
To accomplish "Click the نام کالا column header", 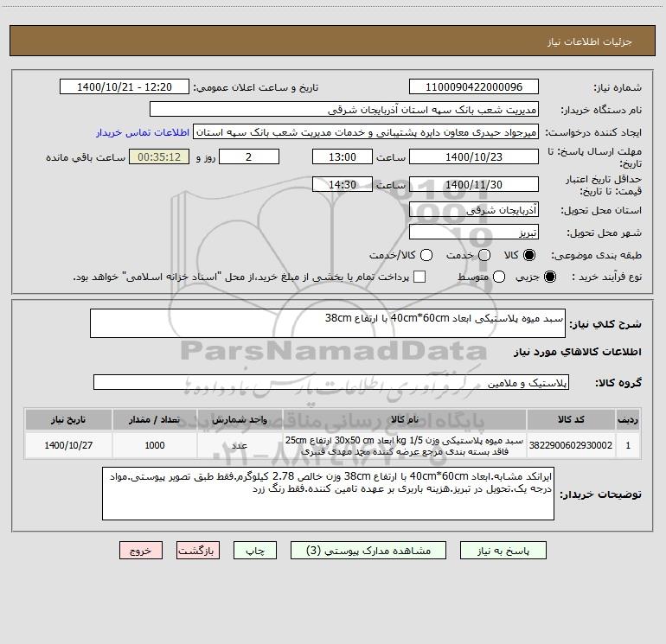I will [x=405, y=419].
